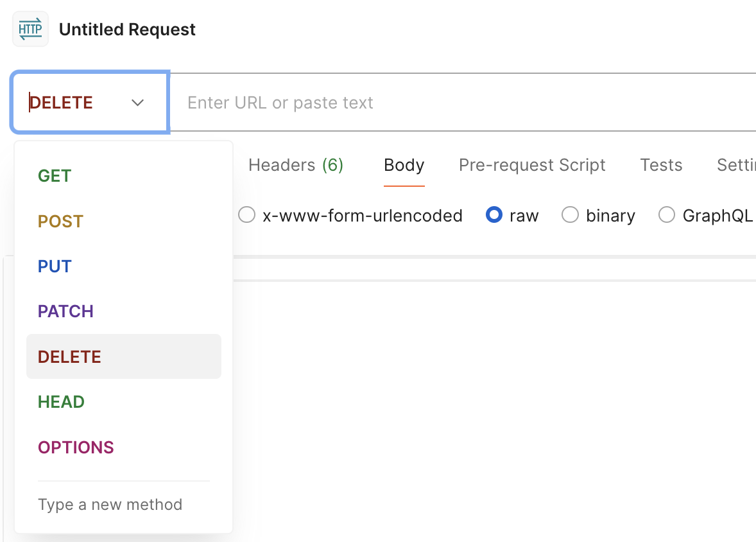Select the highlighted DELETE option
The width and height of the screenshot is (756, 542).
point(69,357)
